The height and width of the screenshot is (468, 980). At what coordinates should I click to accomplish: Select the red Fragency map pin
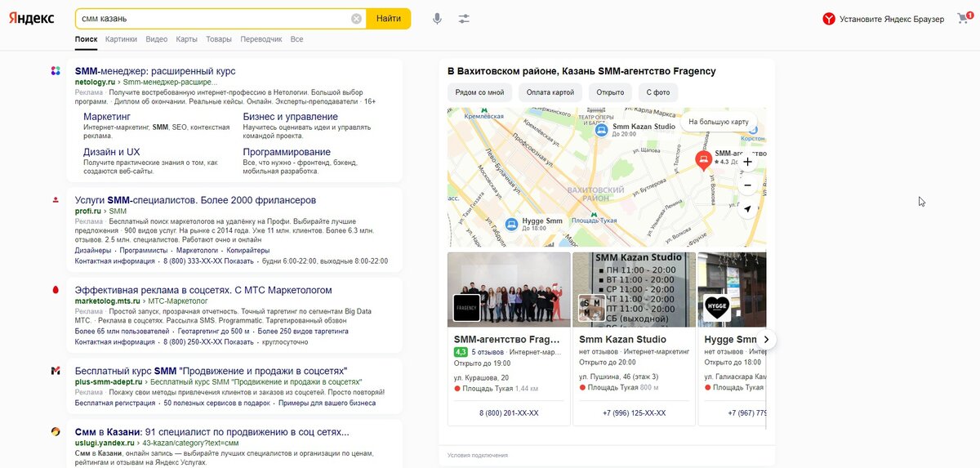(702, 160)
